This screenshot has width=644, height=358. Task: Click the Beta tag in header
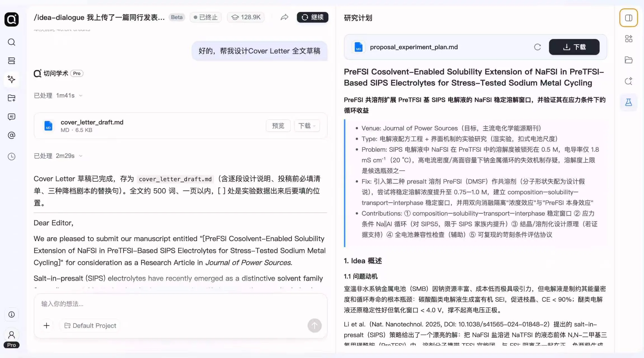coord(177,17)
